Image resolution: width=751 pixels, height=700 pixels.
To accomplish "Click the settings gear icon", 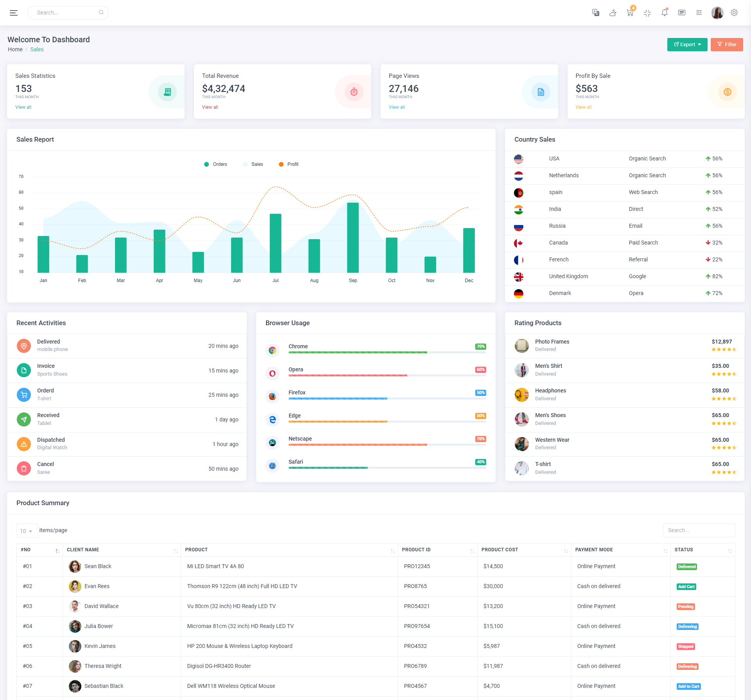I will 734,13.
